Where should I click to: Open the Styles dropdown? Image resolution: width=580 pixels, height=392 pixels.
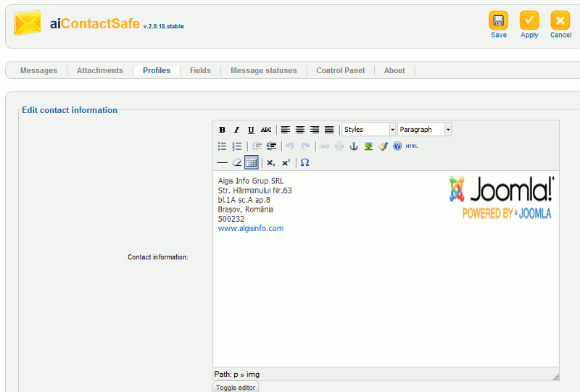pos(369,130)
